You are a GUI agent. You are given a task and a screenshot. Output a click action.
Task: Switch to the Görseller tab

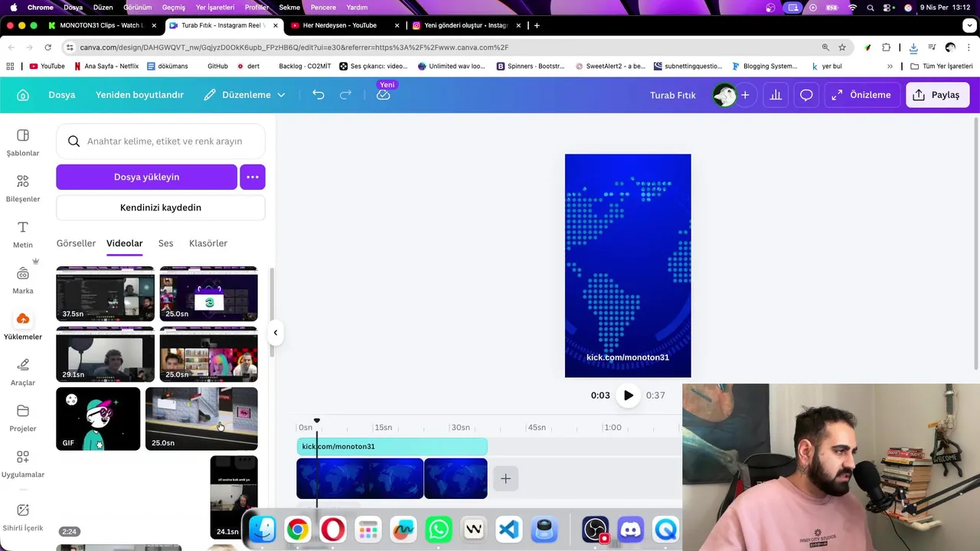pos(76,243)
